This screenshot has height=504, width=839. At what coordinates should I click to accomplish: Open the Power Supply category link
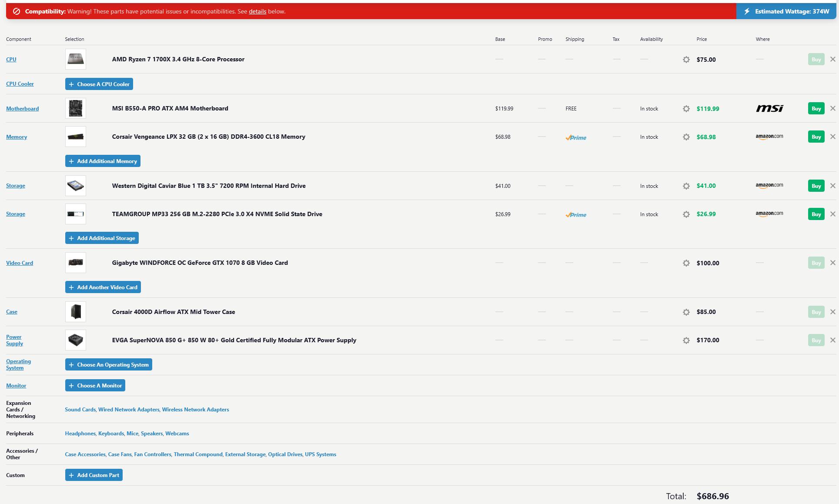(x=14, y=340)
